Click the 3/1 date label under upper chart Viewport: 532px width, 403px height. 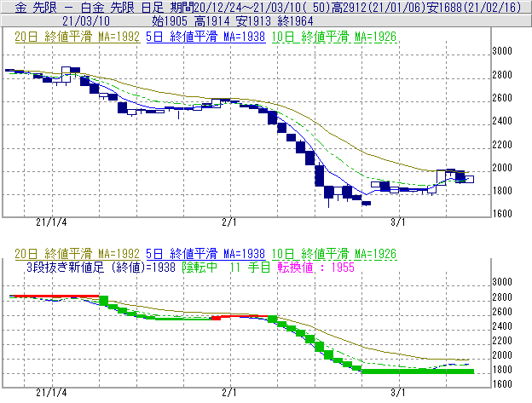[398, 222]
